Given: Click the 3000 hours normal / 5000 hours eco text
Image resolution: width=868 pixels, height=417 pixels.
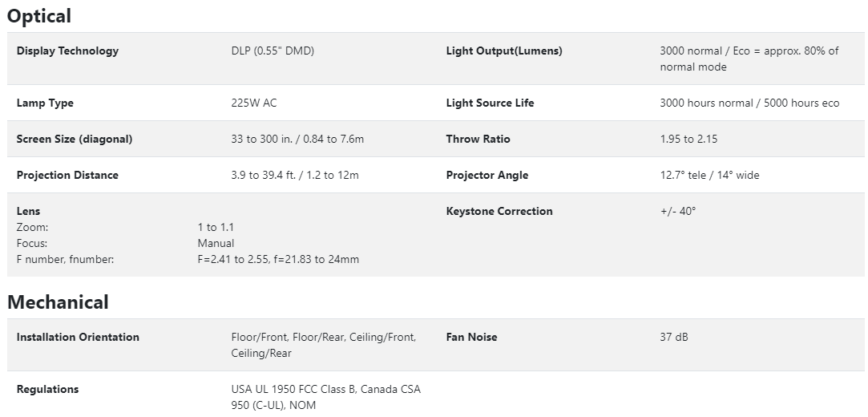Looking at the screenshot, I should (x=749, y=103).
